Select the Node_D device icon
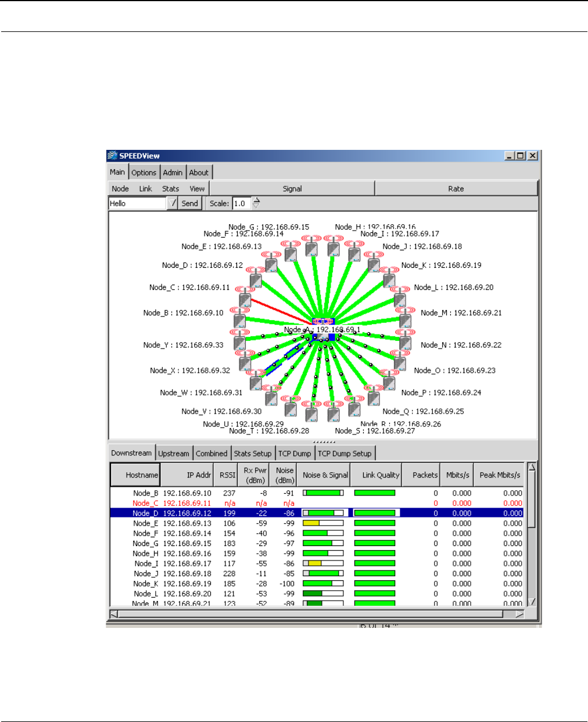 [255, 279]
